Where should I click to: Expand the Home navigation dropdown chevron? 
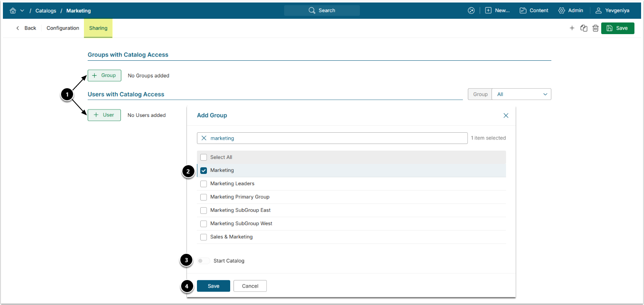[x=22, y=10]
